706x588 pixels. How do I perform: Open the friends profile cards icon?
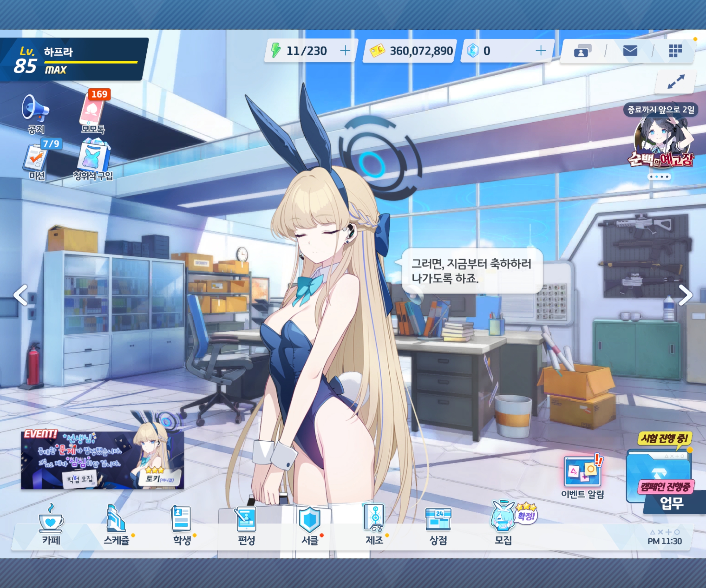pos(582,51)
